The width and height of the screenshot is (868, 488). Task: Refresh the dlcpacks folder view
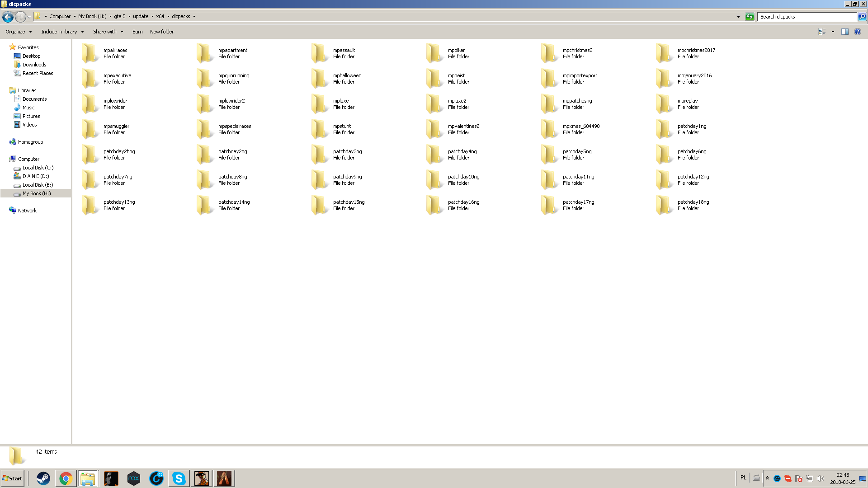click(750, 17)
